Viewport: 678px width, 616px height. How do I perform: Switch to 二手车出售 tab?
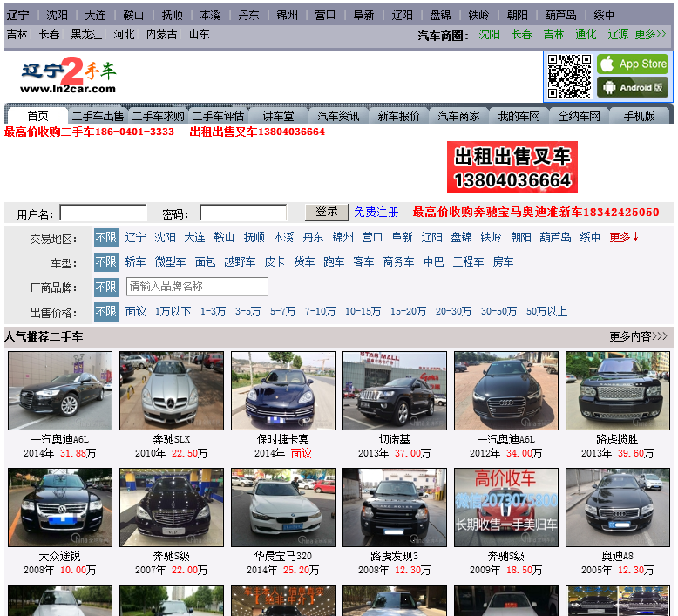point(98,116)
